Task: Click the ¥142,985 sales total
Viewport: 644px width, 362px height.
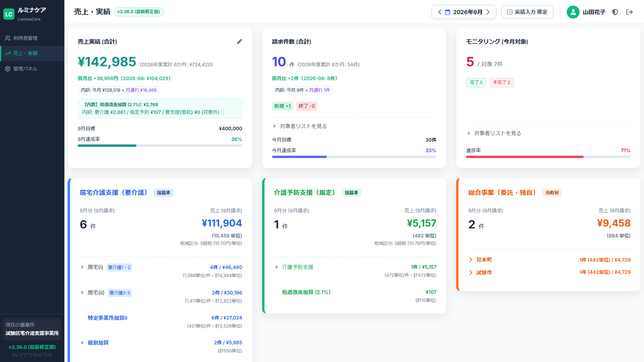Action: tap(107, 62)
